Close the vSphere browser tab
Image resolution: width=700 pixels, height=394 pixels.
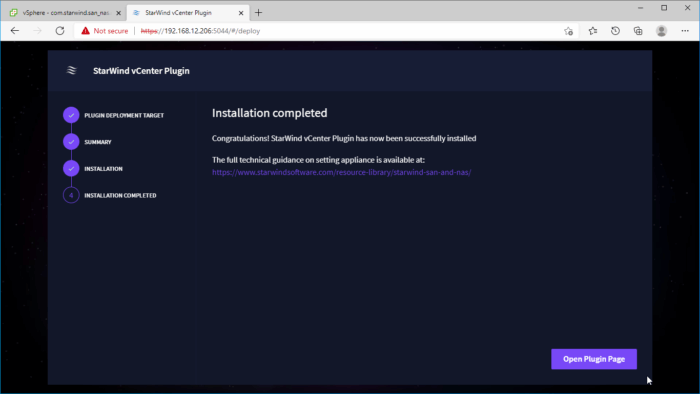click(118, 13)
